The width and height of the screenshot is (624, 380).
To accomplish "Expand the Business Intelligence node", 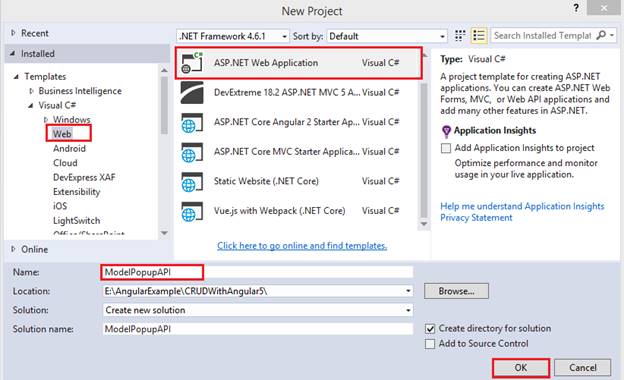I will point(31,91).
